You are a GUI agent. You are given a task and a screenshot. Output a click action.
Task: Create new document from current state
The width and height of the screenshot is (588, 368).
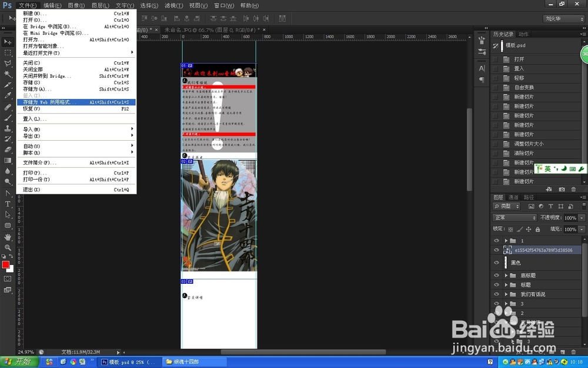click(549, 189)
